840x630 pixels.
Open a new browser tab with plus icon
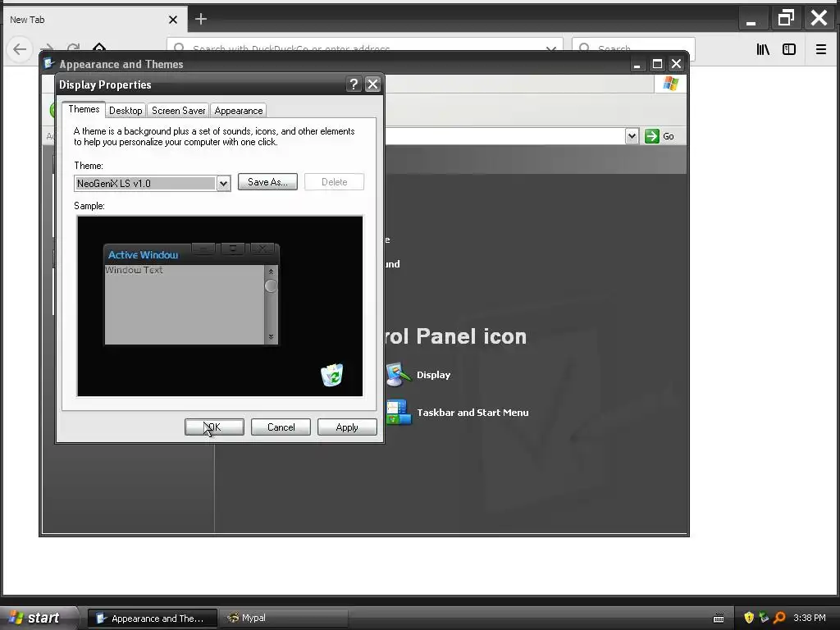pyautogui.click(x=201, y=20)
